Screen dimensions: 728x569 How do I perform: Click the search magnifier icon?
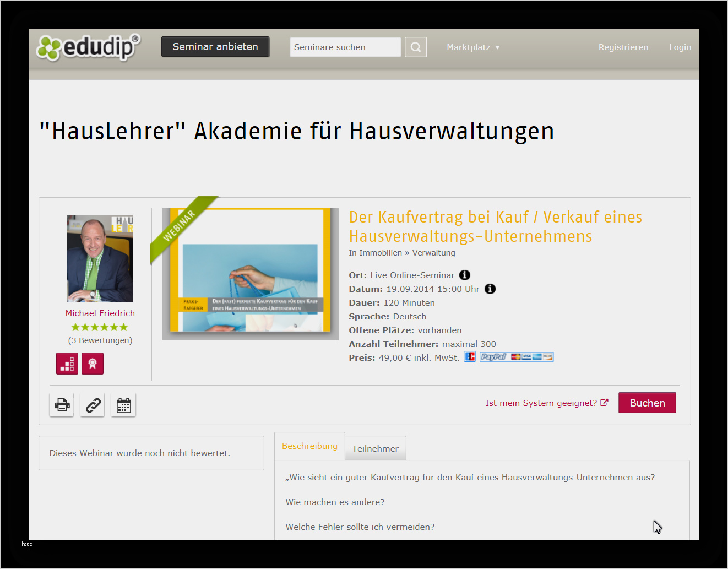(415, 47)
